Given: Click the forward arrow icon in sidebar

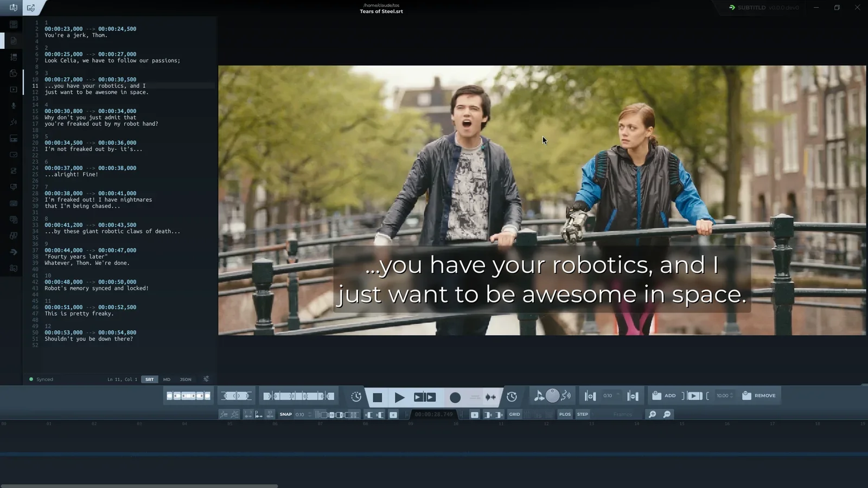Looking at the screenshot, I should 14,252.
